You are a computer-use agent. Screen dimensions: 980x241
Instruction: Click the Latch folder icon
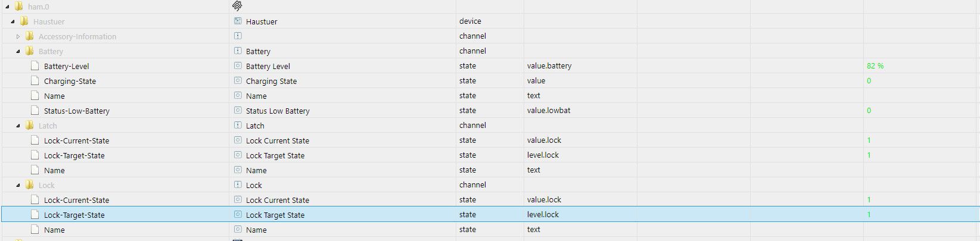29,126
